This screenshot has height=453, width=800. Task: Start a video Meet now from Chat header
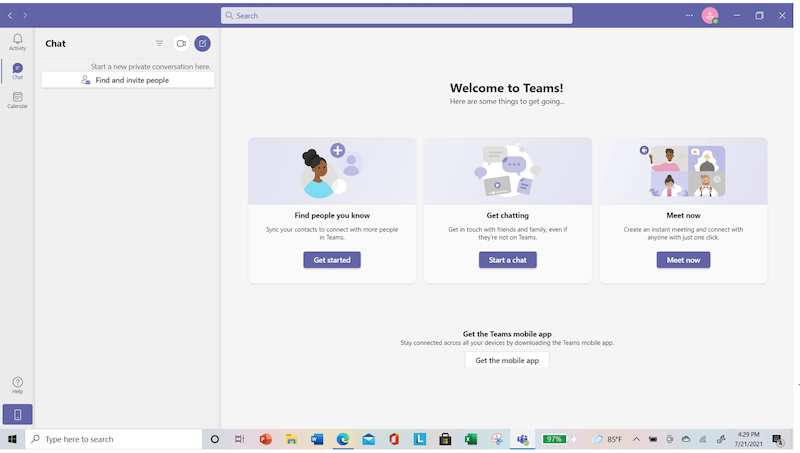coord(181,43)
